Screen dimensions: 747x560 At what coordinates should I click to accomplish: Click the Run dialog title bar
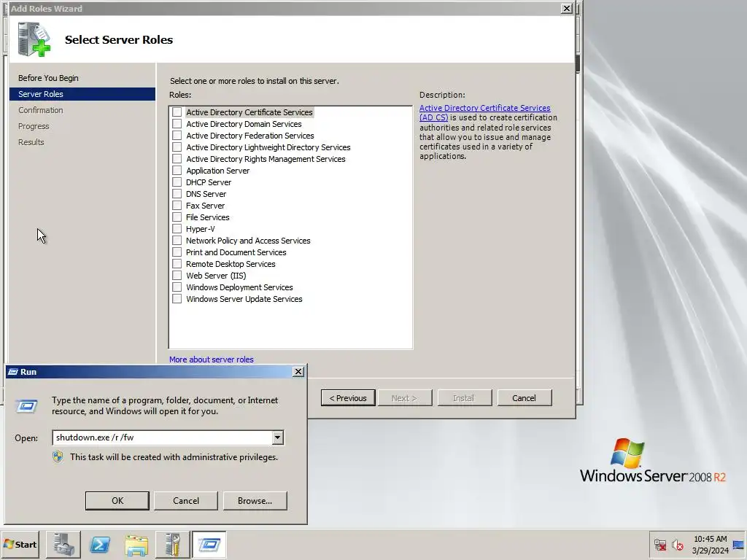(155, 372)
